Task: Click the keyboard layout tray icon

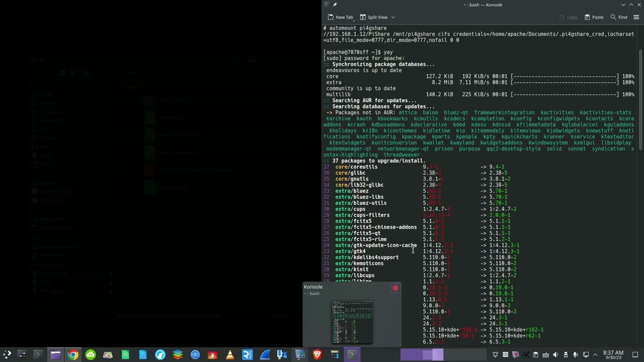Action: tap(545, 355)
